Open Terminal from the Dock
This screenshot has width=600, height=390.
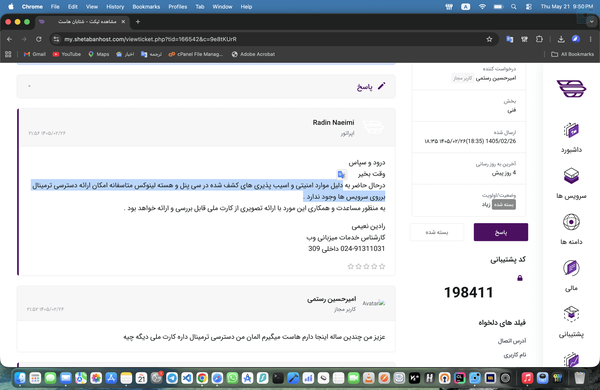(x=278, y=378)
